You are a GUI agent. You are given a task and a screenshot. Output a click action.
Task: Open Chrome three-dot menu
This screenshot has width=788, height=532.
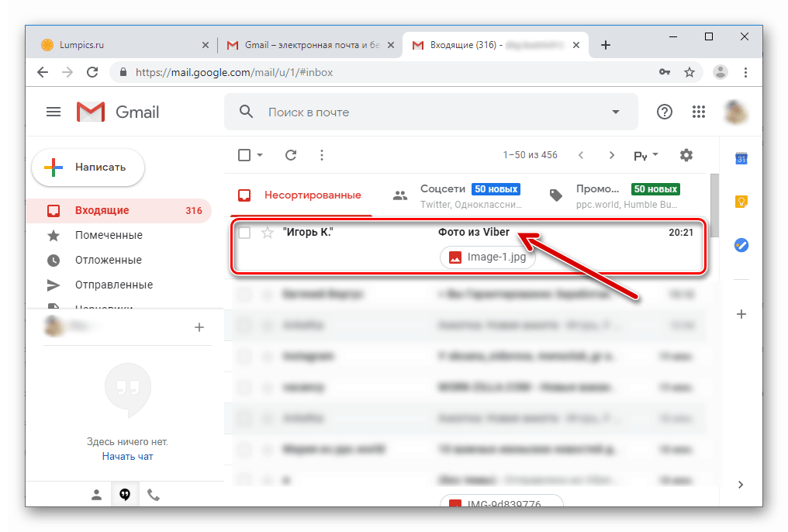(x=745, y=72)
